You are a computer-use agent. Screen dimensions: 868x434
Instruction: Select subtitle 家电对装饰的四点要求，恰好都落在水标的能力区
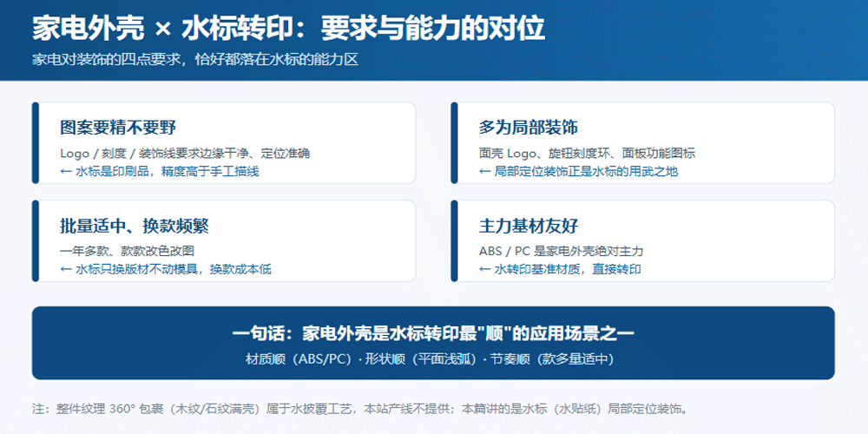pos(195,60)
